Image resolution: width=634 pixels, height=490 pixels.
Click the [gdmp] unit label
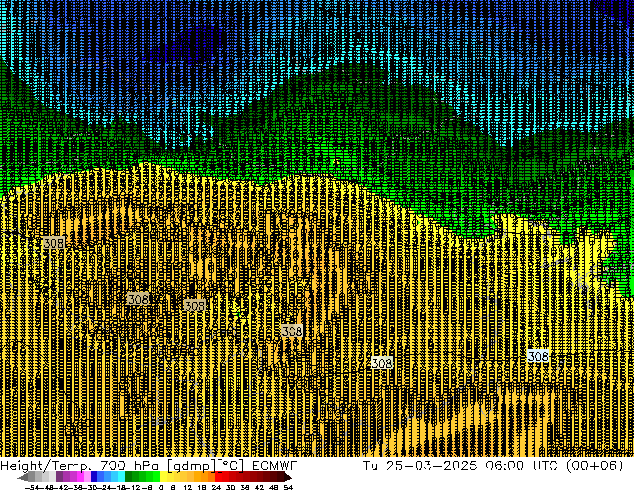187,467
